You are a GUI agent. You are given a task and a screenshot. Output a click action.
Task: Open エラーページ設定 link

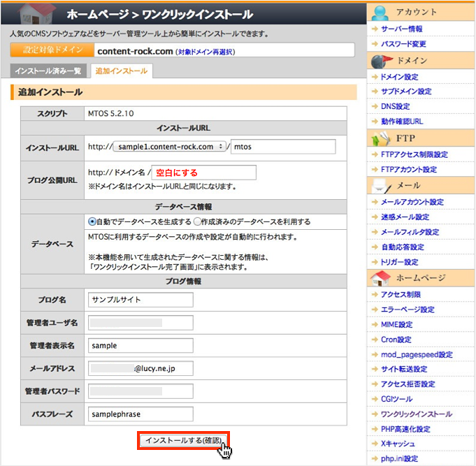tap(408, 310)
